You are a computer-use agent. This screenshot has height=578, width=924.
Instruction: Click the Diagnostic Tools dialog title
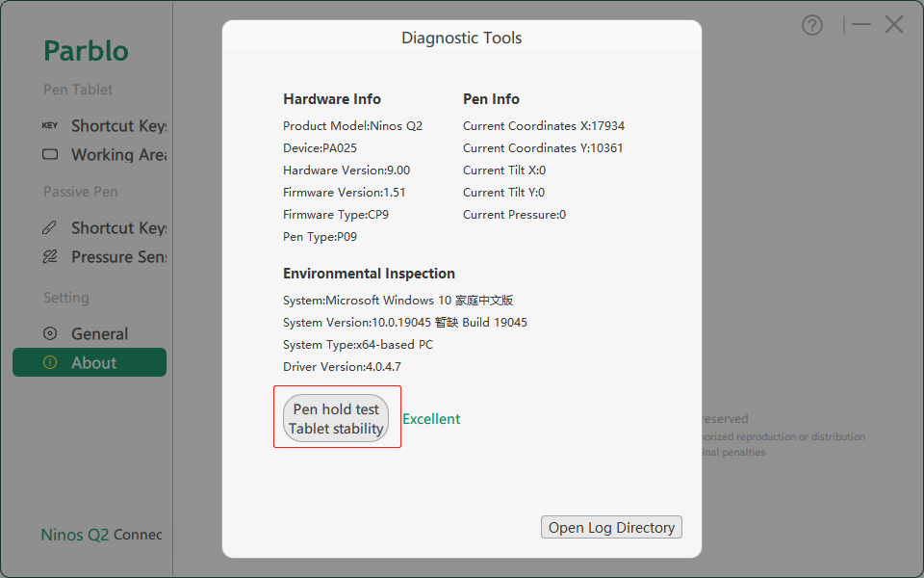pyautogui.click(x=461, y=38)
